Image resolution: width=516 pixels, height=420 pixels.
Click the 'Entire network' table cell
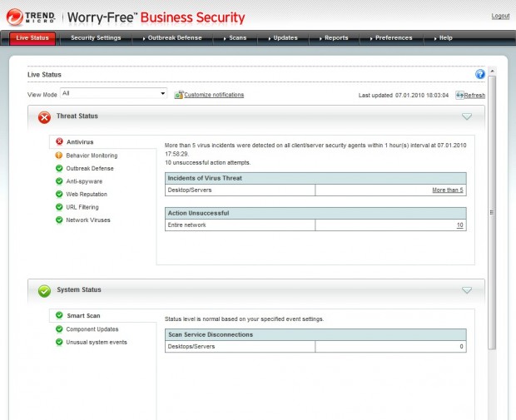click(240, 225)
